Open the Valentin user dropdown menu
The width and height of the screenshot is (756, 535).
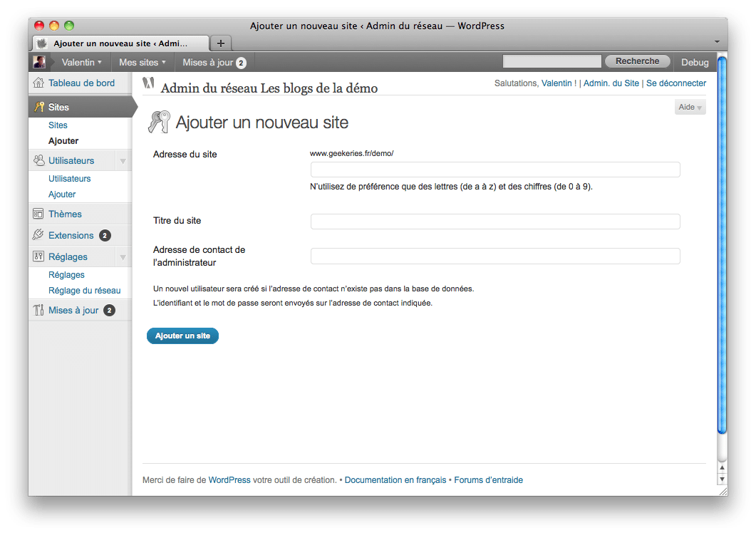[x=81, y=62]
